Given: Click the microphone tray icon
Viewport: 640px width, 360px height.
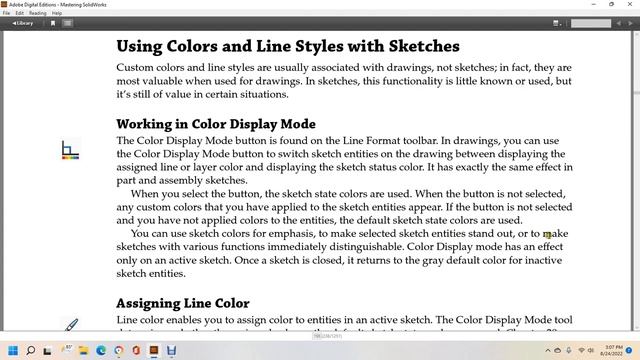Looking at the screenshot, I should pyautogui.click(x=569, y=351).
